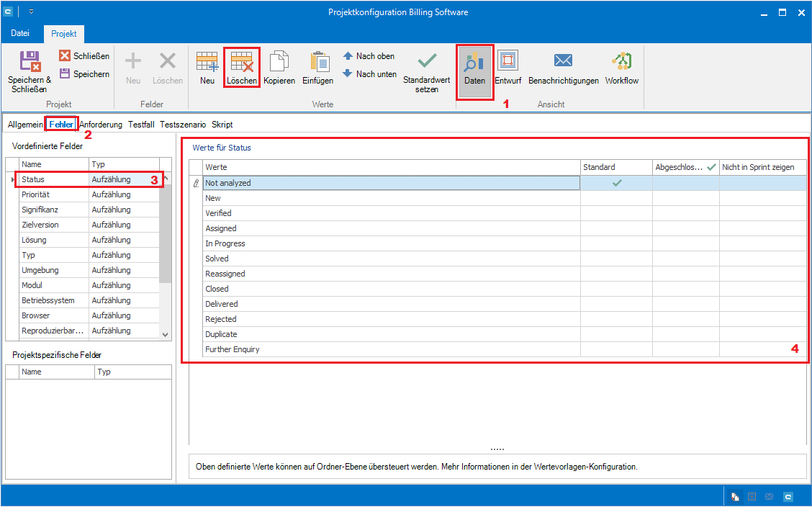Screen dimensions: 812x507
Task: Open the Benachrichtigungen view
Action: [563, 67]
